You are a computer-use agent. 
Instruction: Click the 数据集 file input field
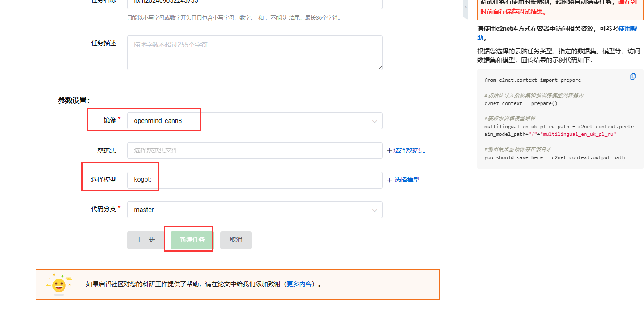[x=254, y=151]
